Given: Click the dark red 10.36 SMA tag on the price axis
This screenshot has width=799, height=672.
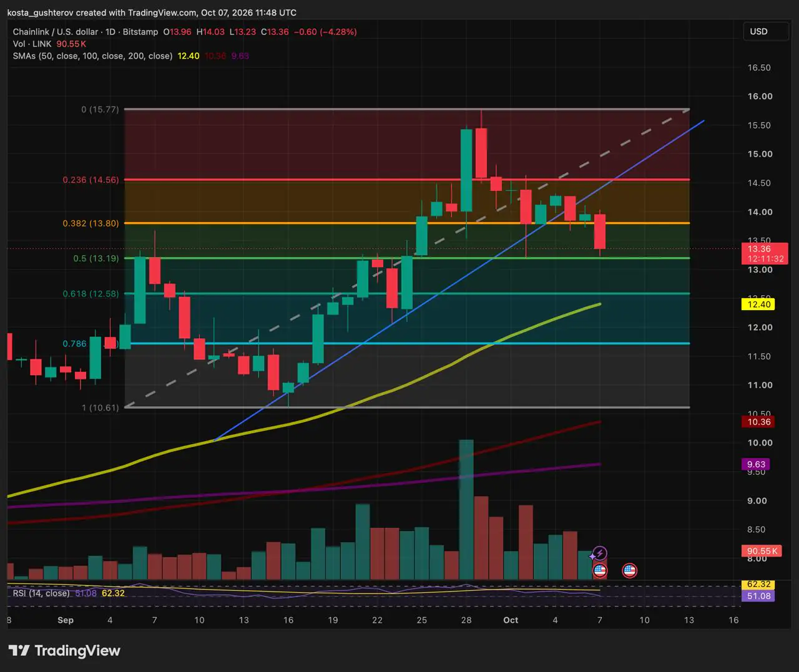Looking at the screenshot, I should point(759,422).
